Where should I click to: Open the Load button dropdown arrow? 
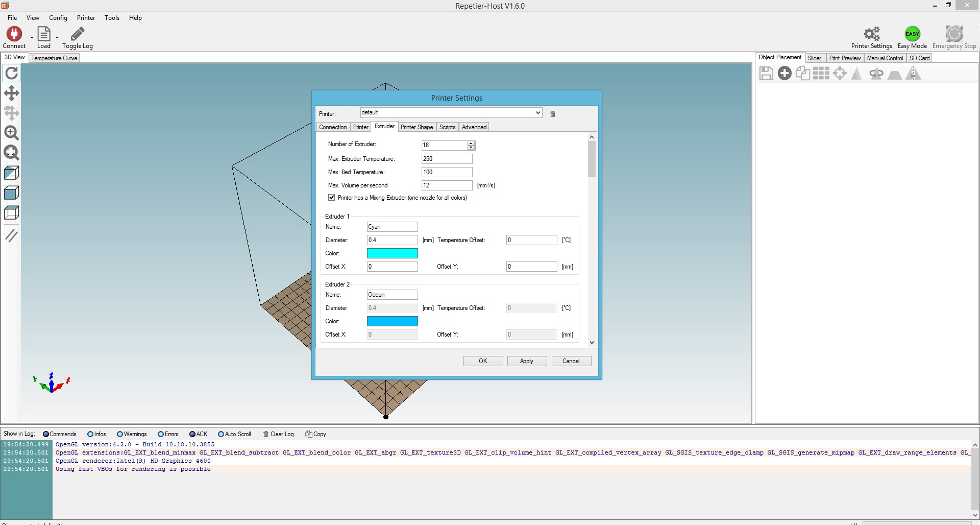[x=57, y=37]
